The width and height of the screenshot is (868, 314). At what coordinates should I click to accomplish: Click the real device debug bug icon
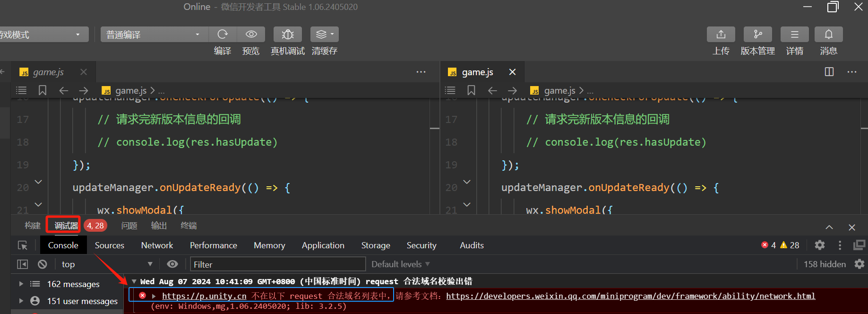tap(288, 35)
